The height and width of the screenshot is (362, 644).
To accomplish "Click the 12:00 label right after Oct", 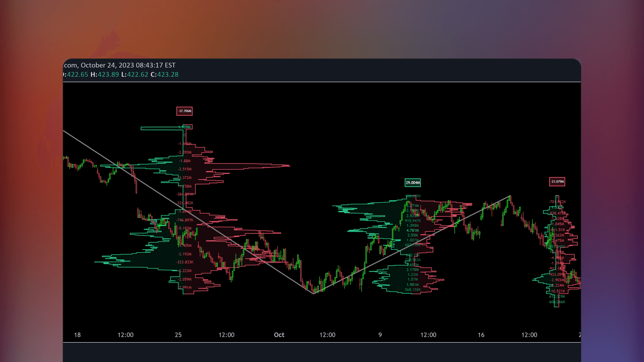I will [x=327, y=335].
